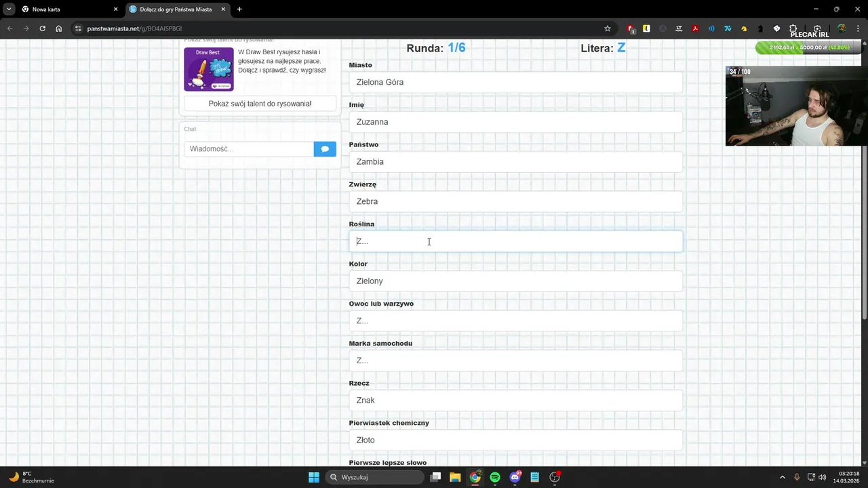This screenshot has width=868, height=488.
Task: Open File Explorer from the taskbar
Action: pyautogui.click(x=455, y=477)
